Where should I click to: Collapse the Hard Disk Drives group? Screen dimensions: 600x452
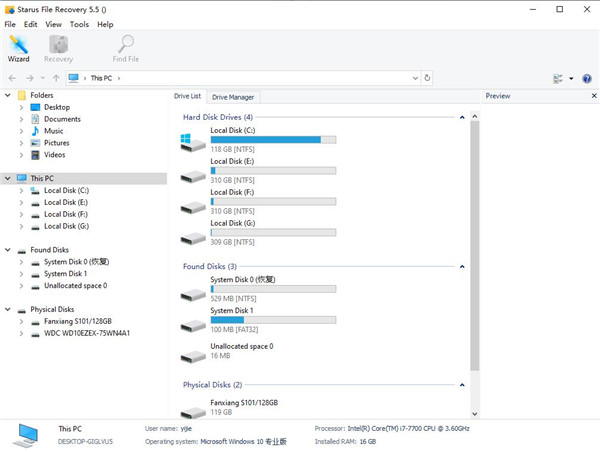(462, 118)
